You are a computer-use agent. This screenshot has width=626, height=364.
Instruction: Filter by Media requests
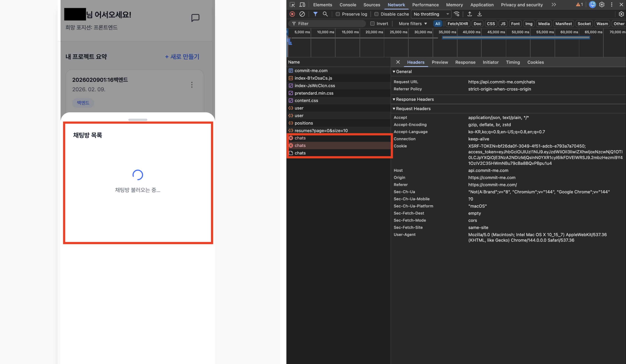(x=544, y=24)
